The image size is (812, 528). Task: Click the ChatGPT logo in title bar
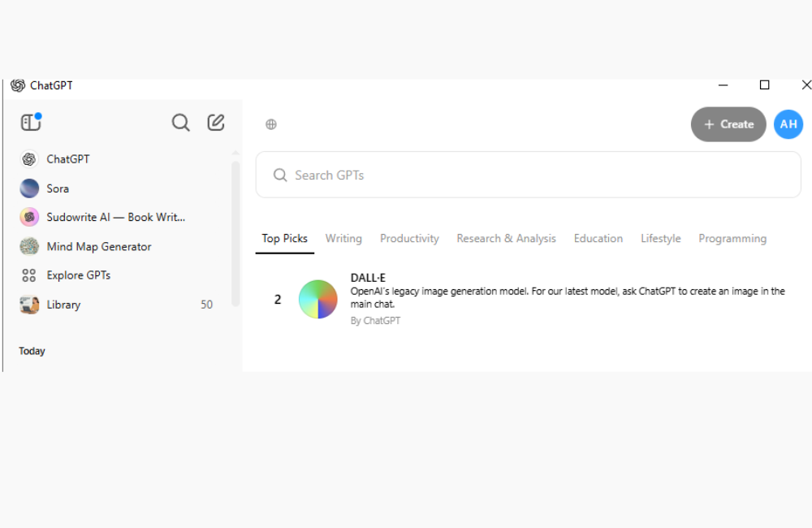[x=18, y=85]
